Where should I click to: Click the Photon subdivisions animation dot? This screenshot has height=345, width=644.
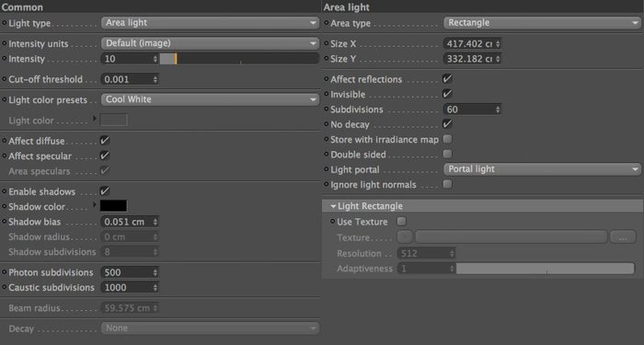point(5,272)
